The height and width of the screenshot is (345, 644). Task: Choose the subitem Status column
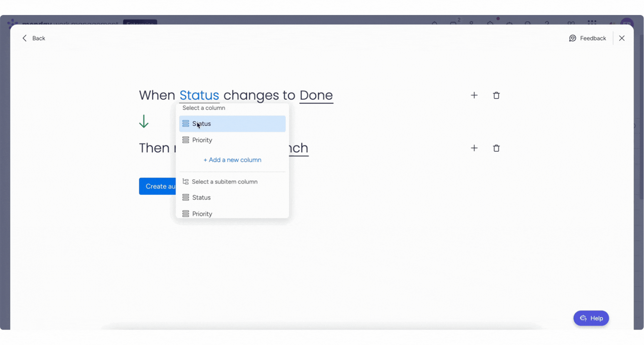coord(201,197)
